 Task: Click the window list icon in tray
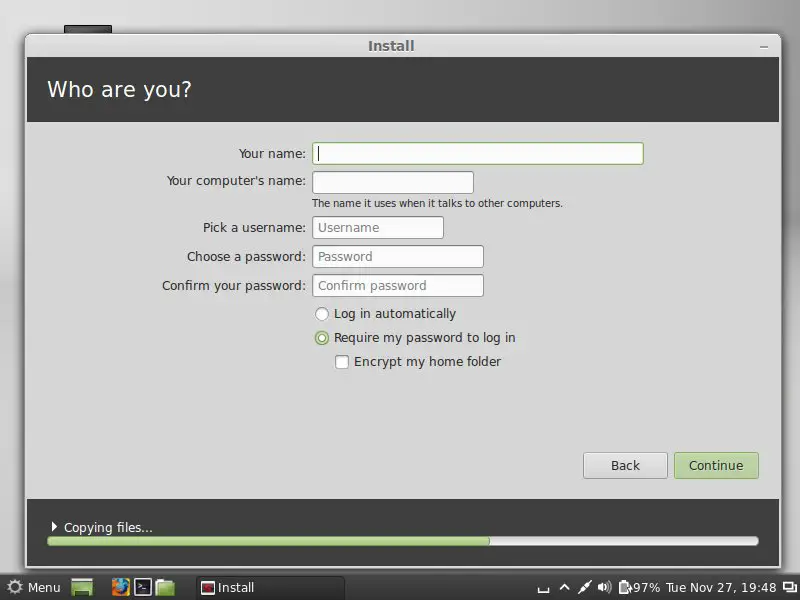click(790, 588)
